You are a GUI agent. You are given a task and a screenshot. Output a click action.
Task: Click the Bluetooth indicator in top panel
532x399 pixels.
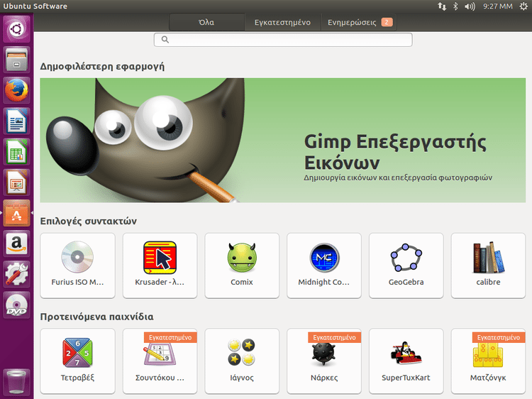pyautogui.click(x=455, y=6)
